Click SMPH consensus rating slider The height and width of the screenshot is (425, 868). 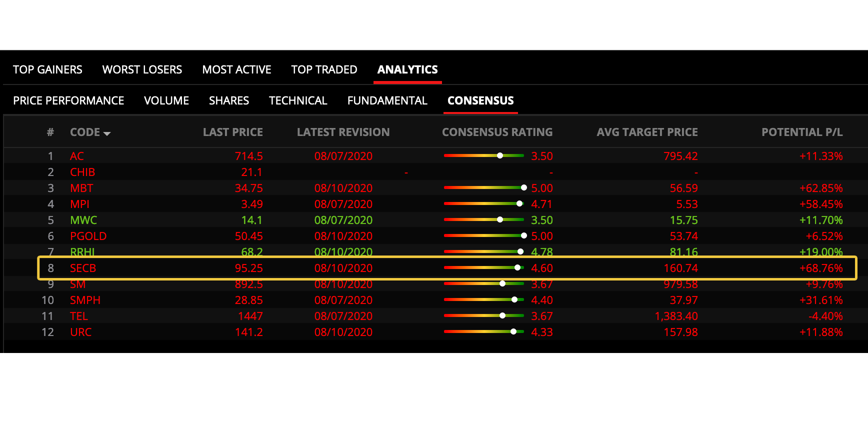click(484, 299)
